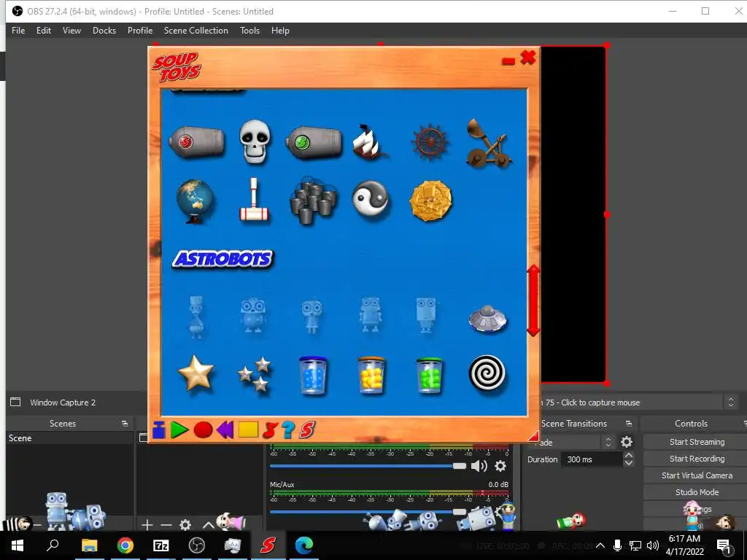The width and height of the screenshot is (747, 560).
Task: Select the black-and-white spiral toy
Action: 487,373
